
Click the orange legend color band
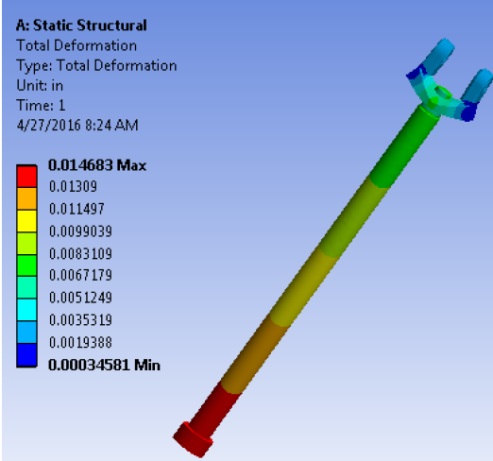tap(27, 199)
